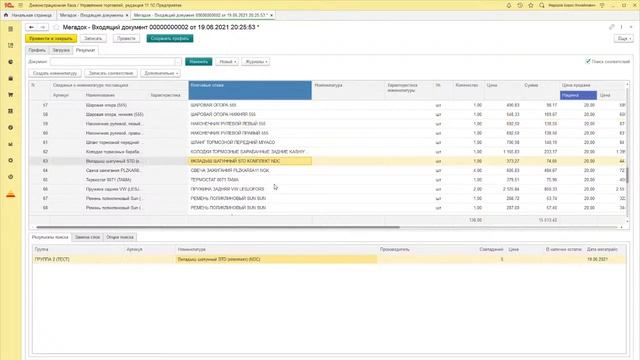640x360 pixels.
Task: Open the orange triangle sidebar icon
Action: point(11,194)
